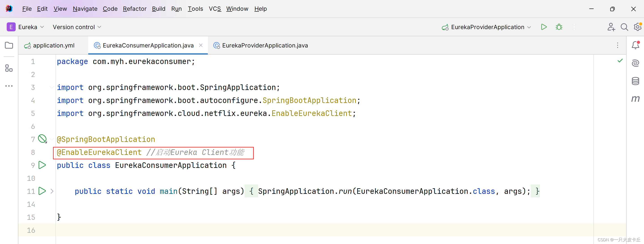Open the Help menu
Image resolution: width=644 pixels, height=244 pixels.
click(x=261, y=9)
